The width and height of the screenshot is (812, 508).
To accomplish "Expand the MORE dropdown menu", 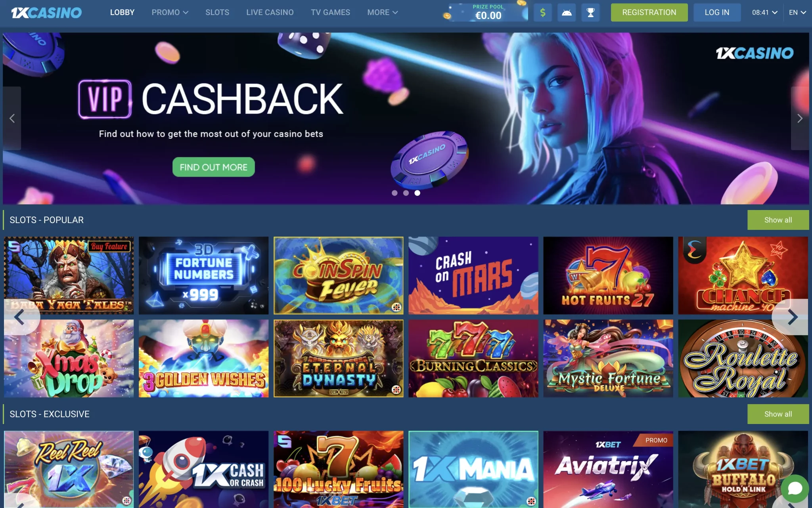I will point(382,13).
